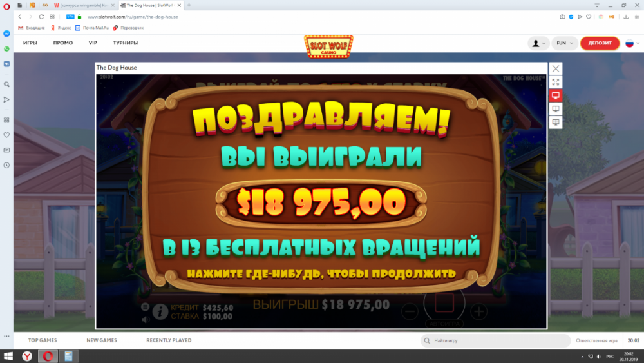The image size is (644, 363).
Task: Click the Найти игру search field
Action: 495,340
